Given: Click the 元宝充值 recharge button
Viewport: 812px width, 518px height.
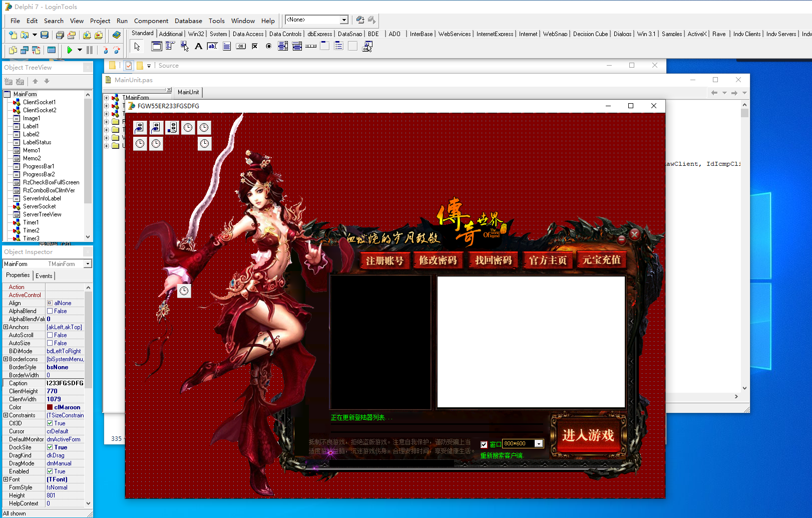Looking at the screenshot, I should click(x=601, y=260).
